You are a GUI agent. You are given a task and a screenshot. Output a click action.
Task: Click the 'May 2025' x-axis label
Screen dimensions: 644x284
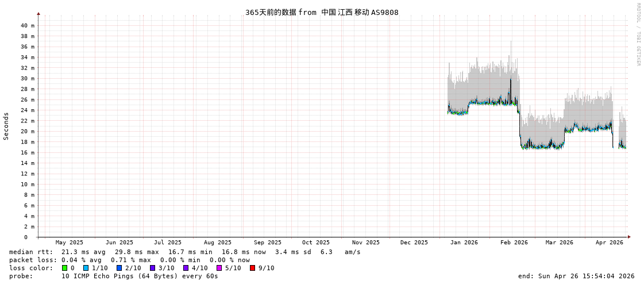(x=69, y=243)
